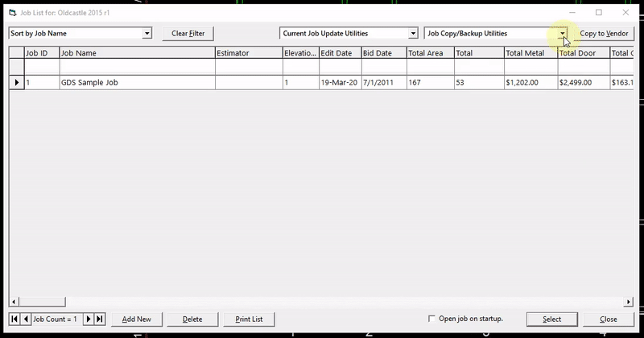Click the Print List button
This screenshot has height=338, width=644.
249,319
